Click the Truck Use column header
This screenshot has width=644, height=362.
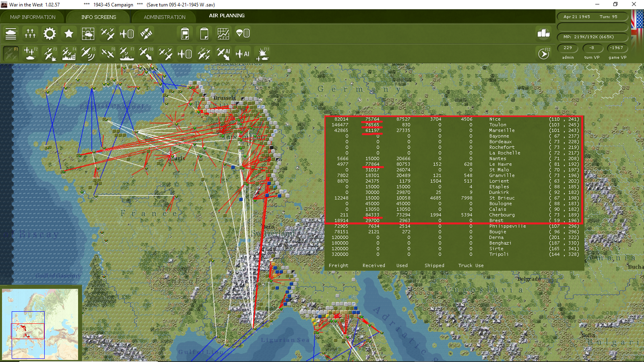point(471,265)
